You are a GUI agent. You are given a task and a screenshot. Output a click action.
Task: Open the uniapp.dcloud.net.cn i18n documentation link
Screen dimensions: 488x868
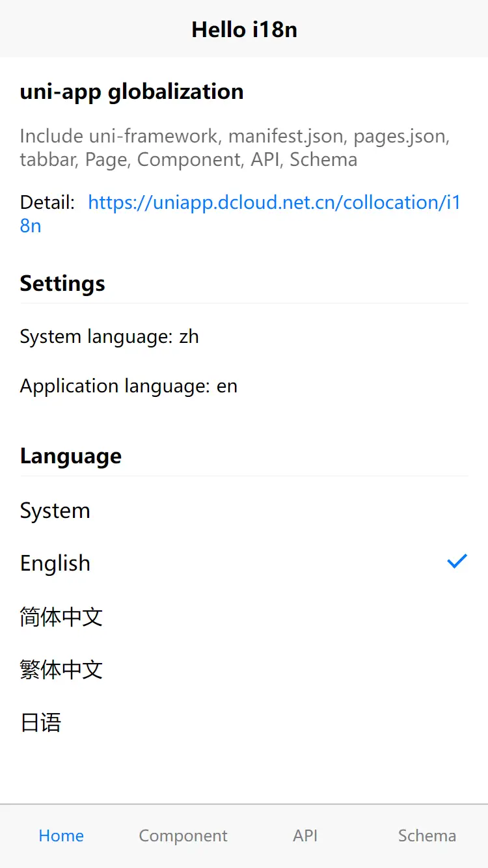[x=273, y=203]
